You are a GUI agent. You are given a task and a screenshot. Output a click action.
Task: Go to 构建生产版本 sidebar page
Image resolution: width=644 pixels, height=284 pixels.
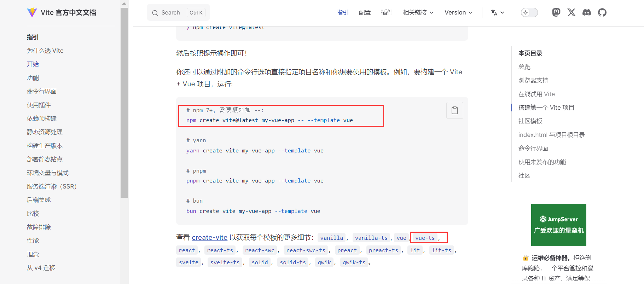click(45, 146)
